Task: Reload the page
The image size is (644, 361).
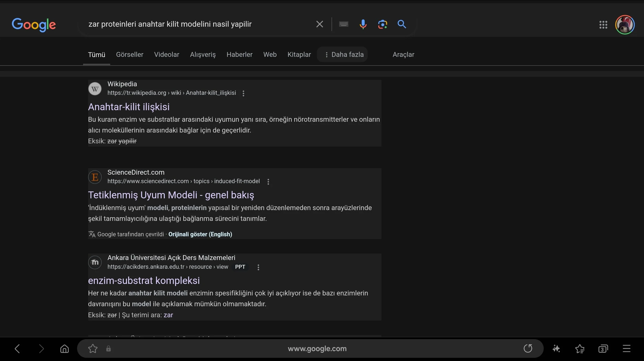Action: 528,349
